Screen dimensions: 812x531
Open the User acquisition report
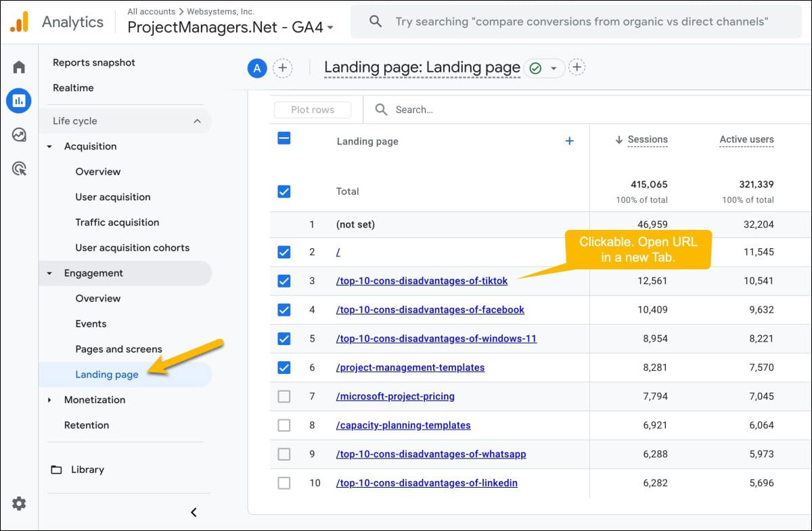point(113,197)
